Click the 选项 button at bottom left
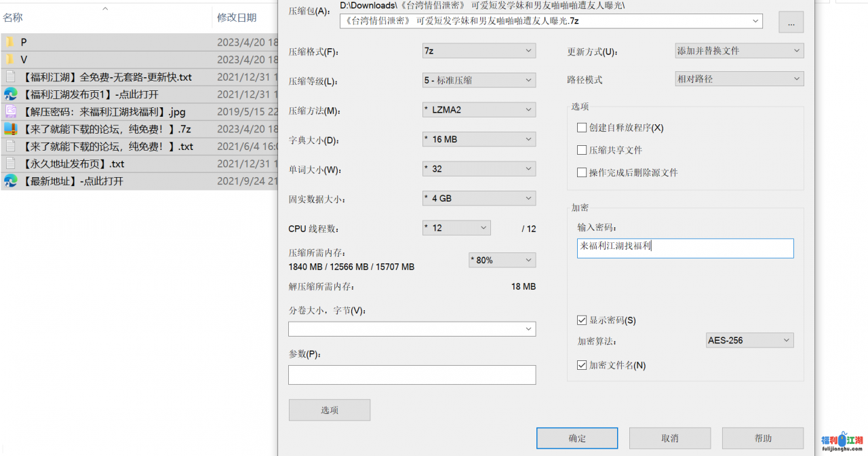Viewport: 868px width, 456px height. 330,410
